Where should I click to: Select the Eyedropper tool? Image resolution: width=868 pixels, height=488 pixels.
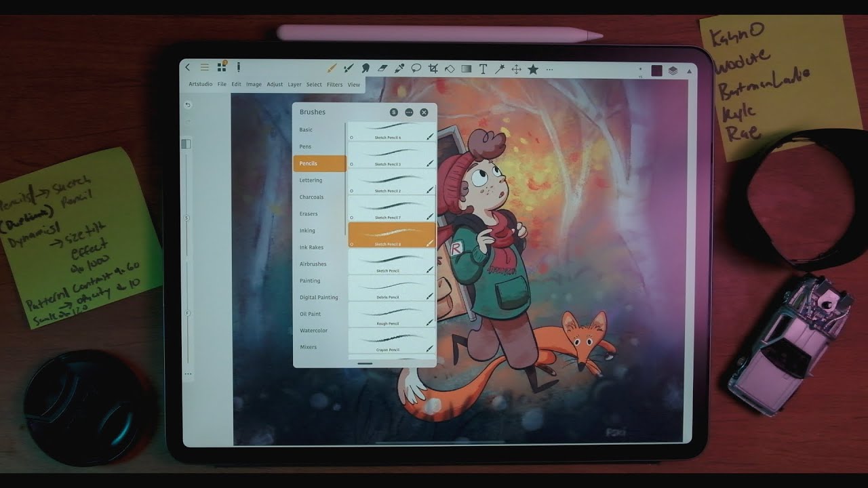(x=399, y=68)
